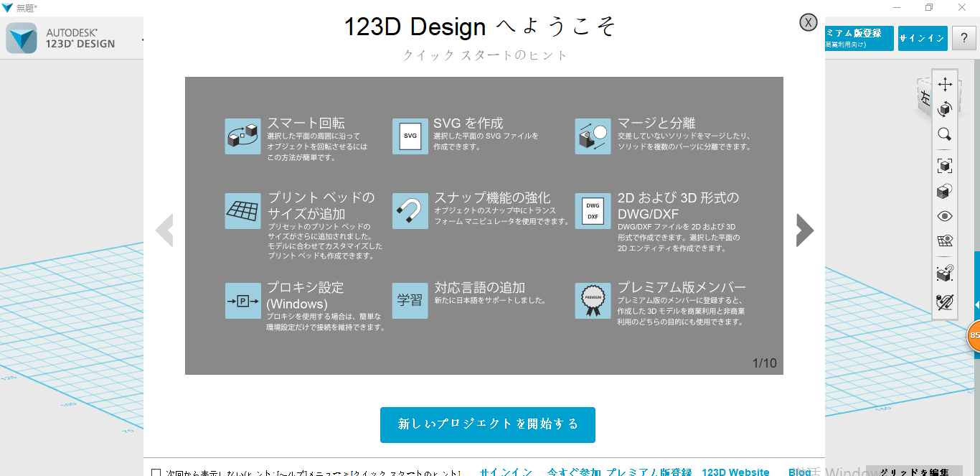This screenshot has width=980, height=476.
Task: Go to next quick start hint page
Action: [805, 230]
